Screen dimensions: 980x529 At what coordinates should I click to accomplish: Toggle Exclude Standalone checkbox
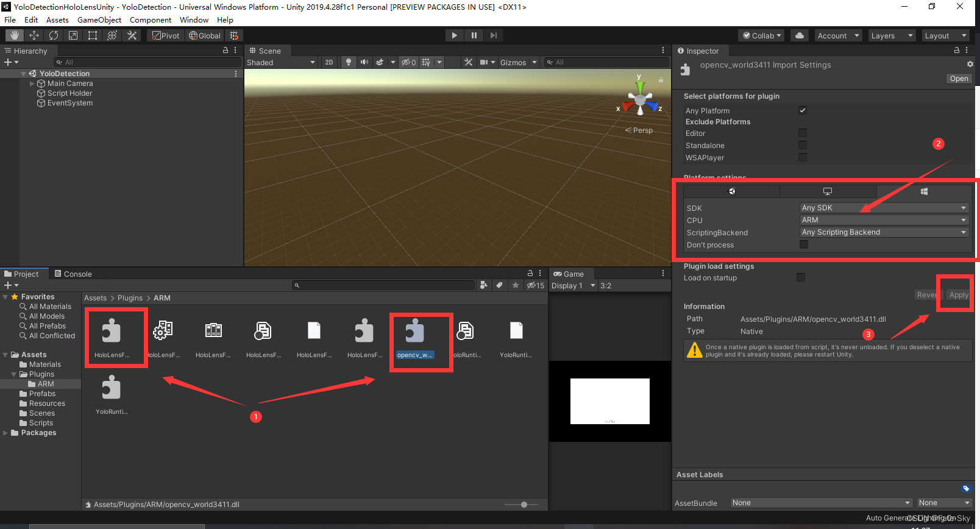tap(803, 145)
